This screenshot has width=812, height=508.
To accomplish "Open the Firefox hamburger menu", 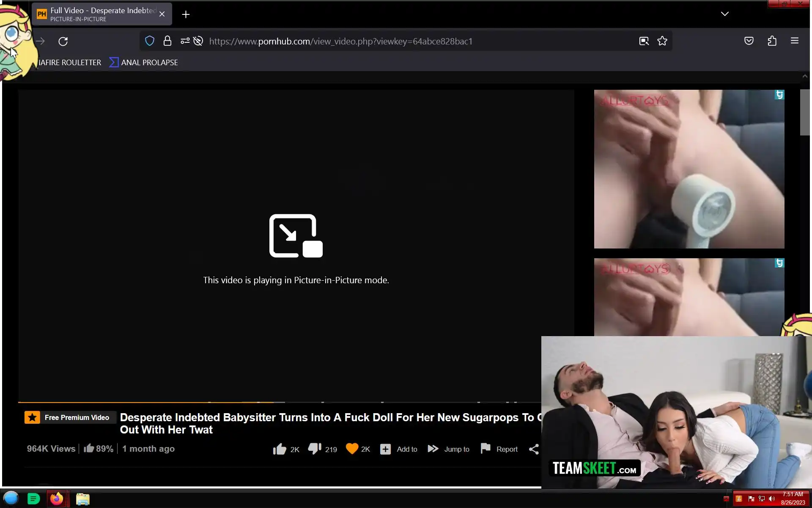I will coord(794,41).
